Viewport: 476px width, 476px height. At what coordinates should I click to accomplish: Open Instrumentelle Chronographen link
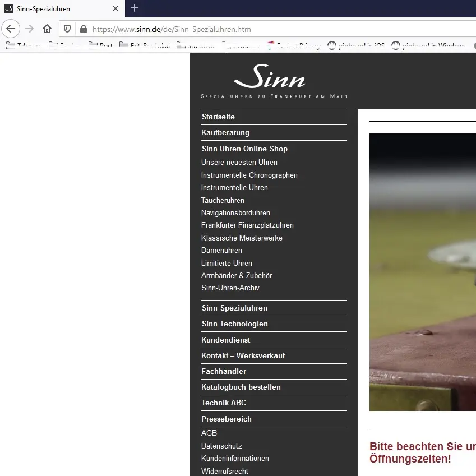click(249, 175)
